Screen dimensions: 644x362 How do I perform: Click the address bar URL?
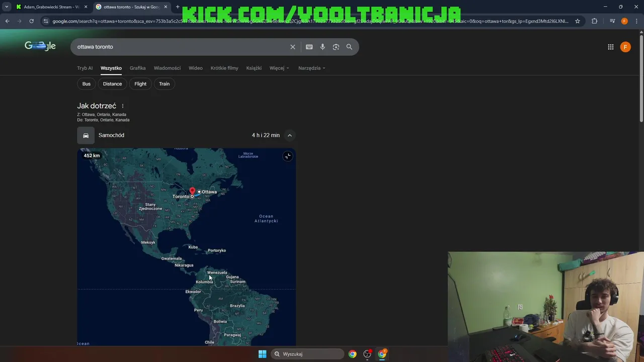click(x=310, y=21)
